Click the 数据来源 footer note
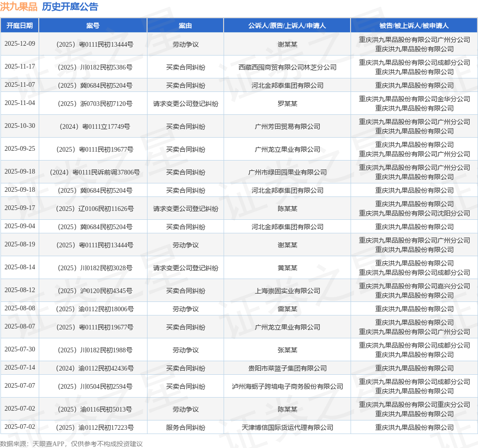This screenshot has height=448, width=478. [x=71, y=444]
